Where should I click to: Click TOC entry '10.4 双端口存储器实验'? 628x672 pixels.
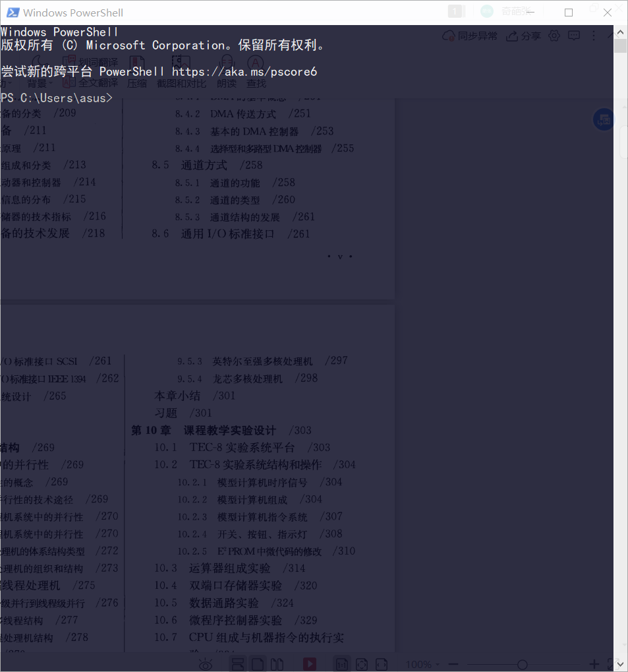236,586
